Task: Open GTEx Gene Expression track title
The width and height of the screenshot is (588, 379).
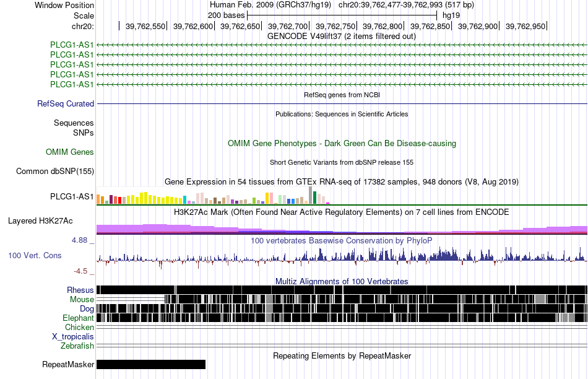Action: (342, 182)
